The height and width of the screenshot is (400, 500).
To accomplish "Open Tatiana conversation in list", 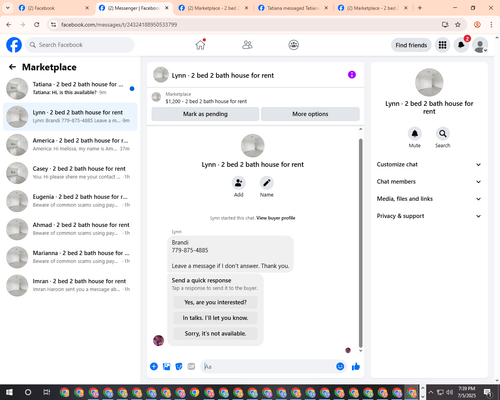I will (x=70, y=88).
